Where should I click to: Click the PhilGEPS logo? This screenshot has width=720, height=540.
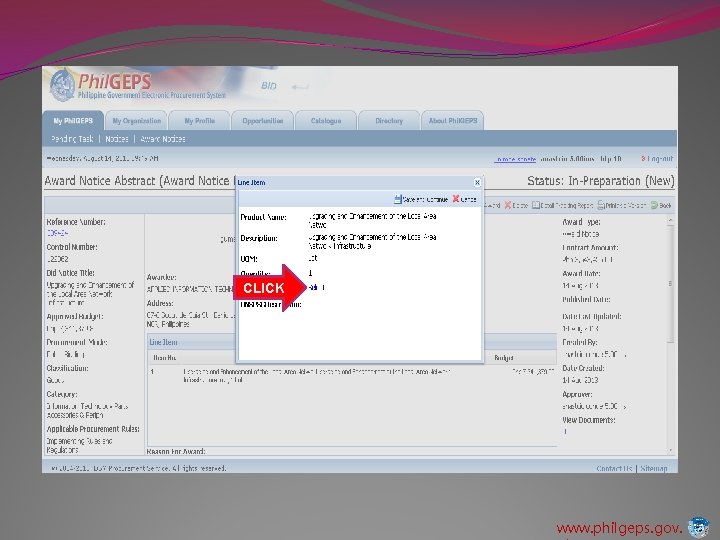(x=138, y=85)
